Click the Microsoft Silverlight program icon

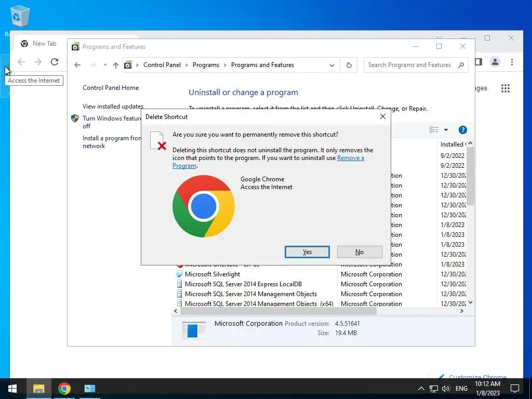pyautogui.click(x=179, y=274)
